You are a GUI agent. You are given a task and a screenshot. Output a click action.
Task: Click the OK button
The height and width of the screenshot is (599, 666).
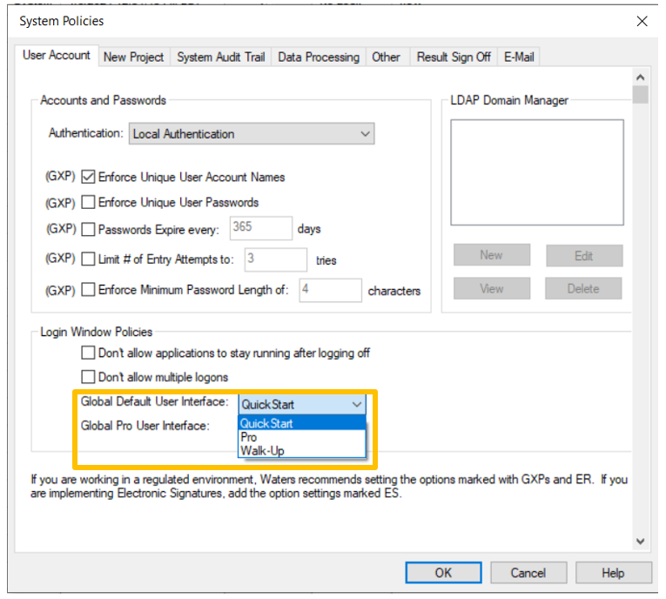pyautogui.click(x=443, y=573)
